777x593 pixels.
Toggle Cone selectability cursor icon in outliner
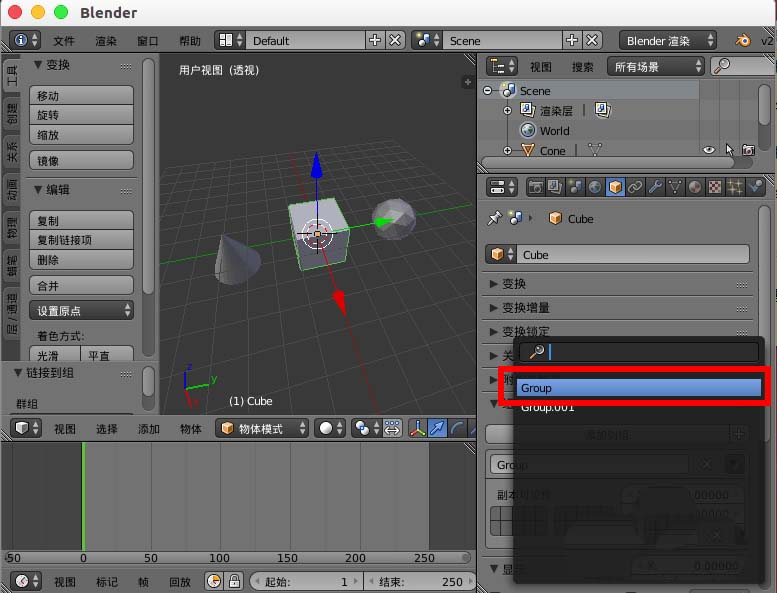click(729, 150)
